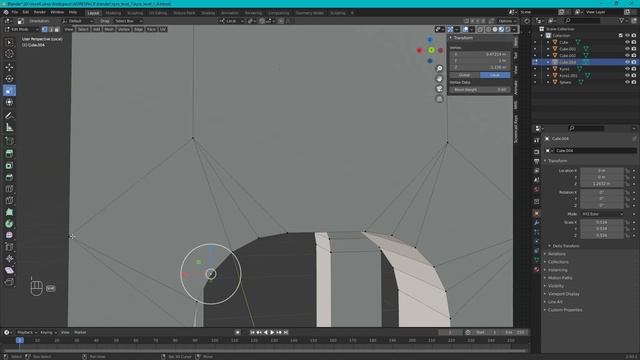Select the Inset Faces tool
This screenshot has height=360, width=640.
click(9, 166)
